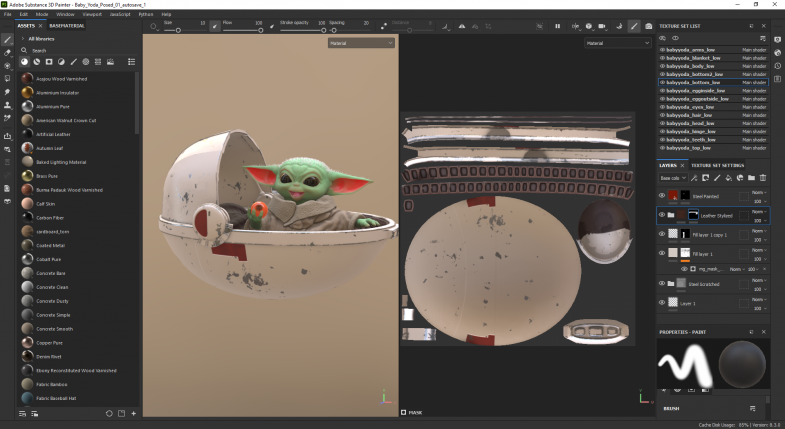Viewport: 785px width, 429px height.
Task: Add effect with magic wand icon
Action: pyautogui.click(x=694, y=178)
